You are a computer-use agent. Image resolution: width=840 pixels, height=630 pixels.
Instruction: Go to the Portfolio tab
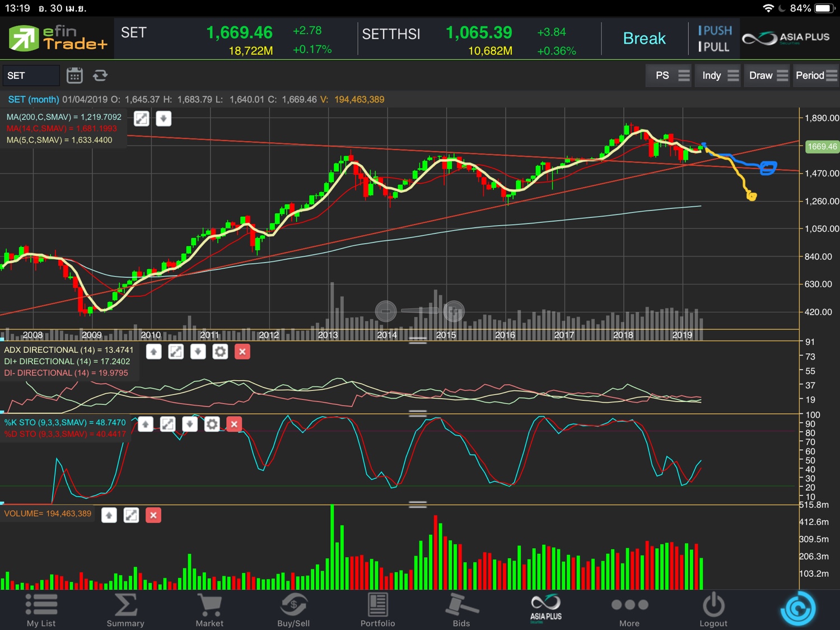(377, 610)
